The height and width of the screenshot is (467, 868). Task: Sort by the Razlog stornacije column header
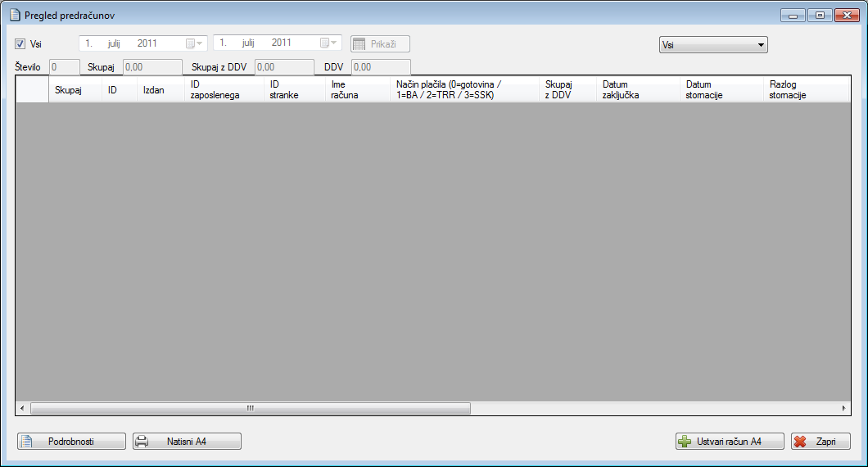tap(806, 90)
